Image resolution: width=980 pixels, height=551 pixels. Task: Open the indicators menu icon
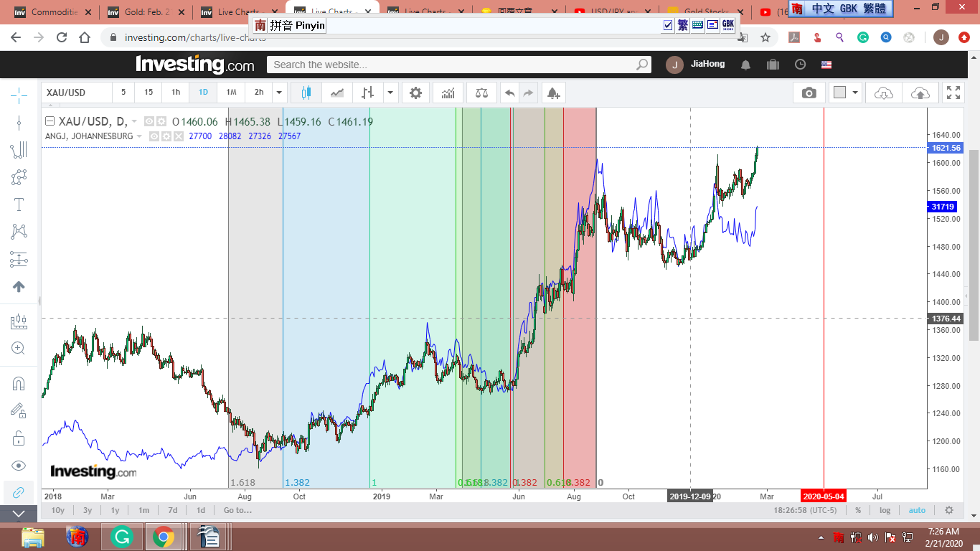coord(448,93)
